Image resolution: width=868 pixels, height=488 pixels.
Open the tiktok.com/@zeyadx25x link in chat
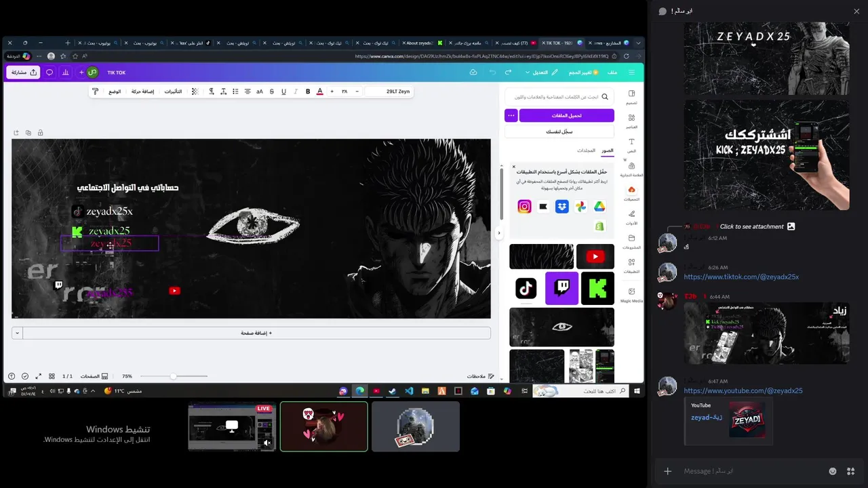741,277
